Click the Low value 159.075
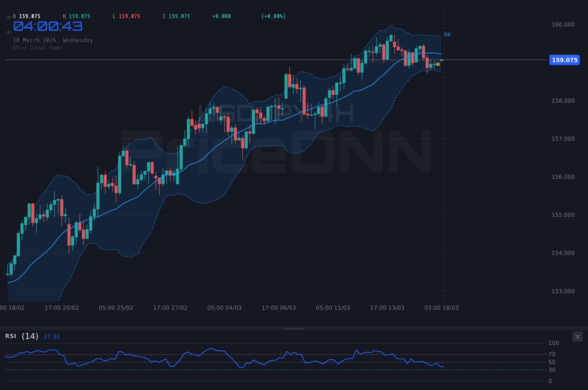This screenshot has height=390, width=588. (x=129, y=16)
